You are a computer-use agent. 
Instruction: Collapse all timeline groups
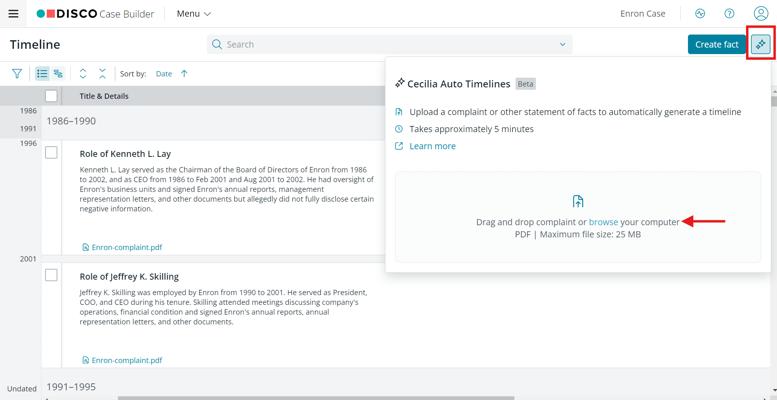(102, 74)
